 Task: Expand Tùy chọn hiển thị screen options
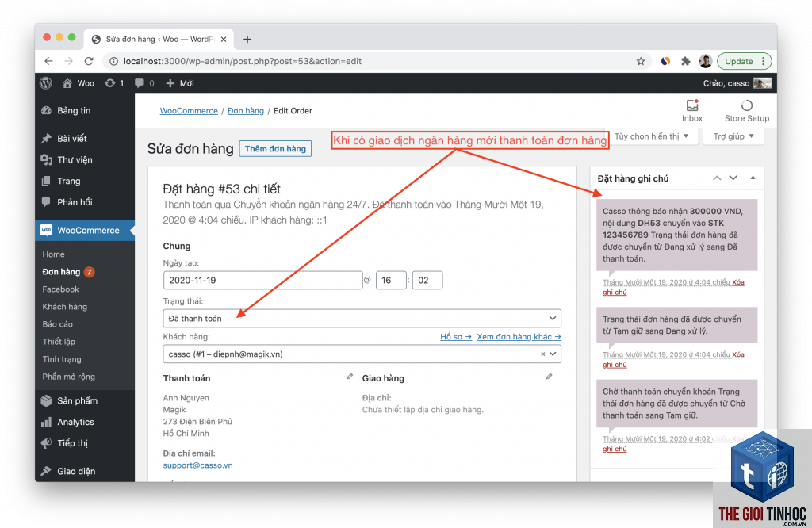[652, 136]
